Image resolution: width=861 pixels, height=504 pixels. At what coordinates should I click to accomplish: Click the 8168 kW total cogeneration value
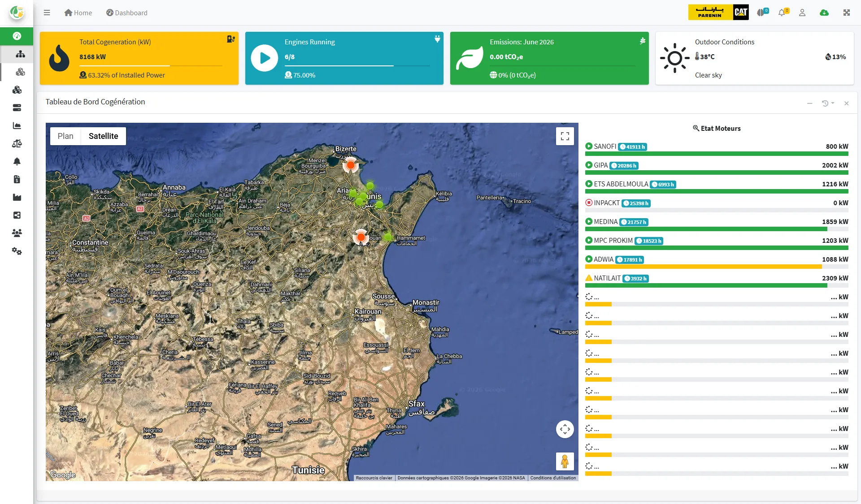(x=93, y=57)
